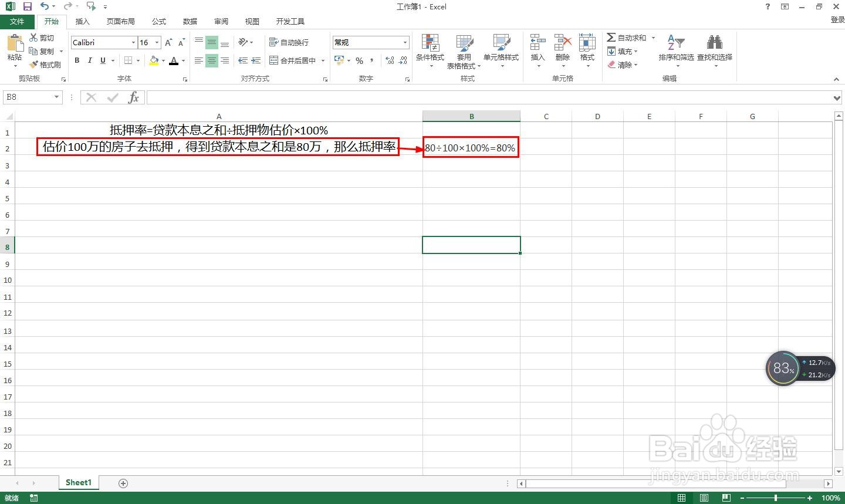The height and width of the screenshot is (504, 845).
Task: Click the increase decimal icon
Action: (x=390, y=60)
